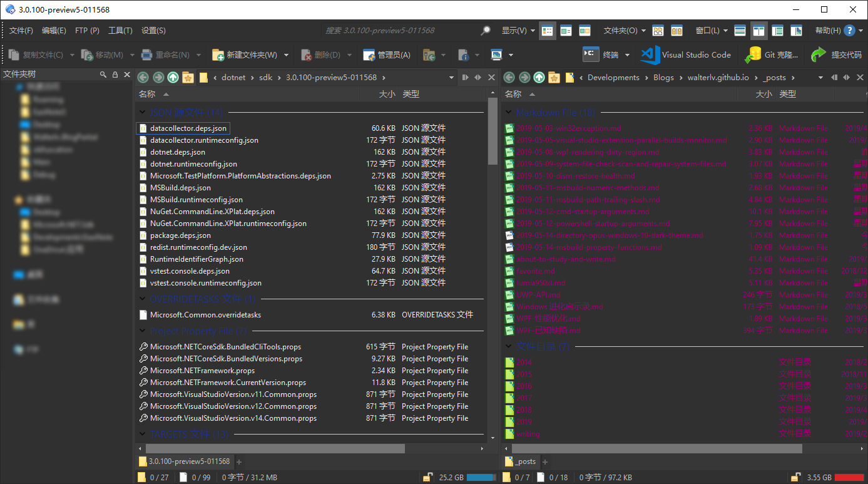
Task: Open the FTP (P) menu
Action: click(87, 30)
